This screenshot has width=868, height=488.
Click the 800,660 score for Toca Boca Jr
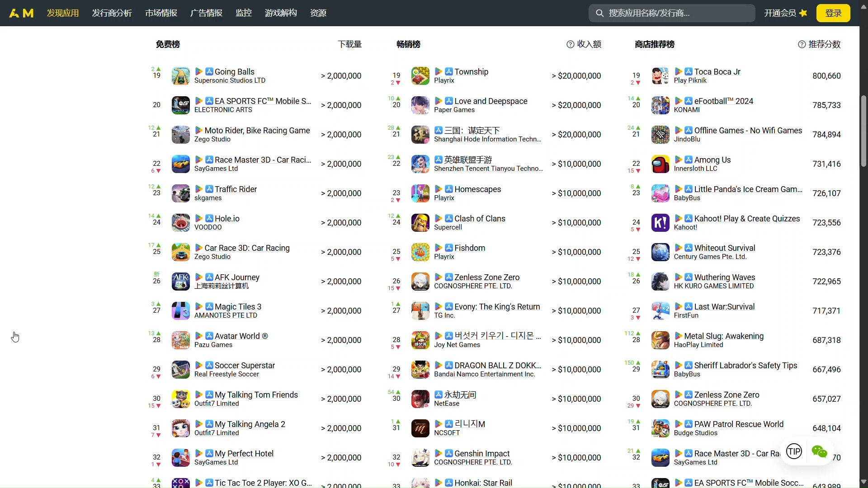pyautogui.click(x=826, y=76)
